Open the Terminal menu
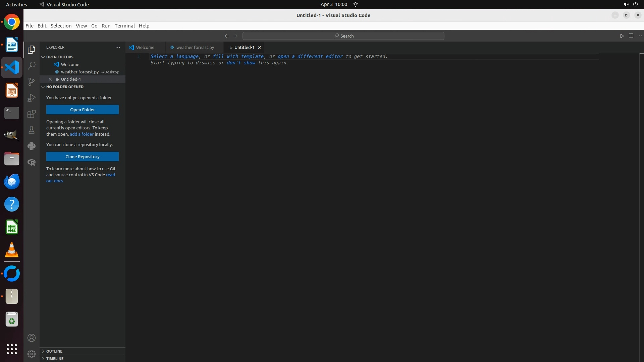 (124, 26)
